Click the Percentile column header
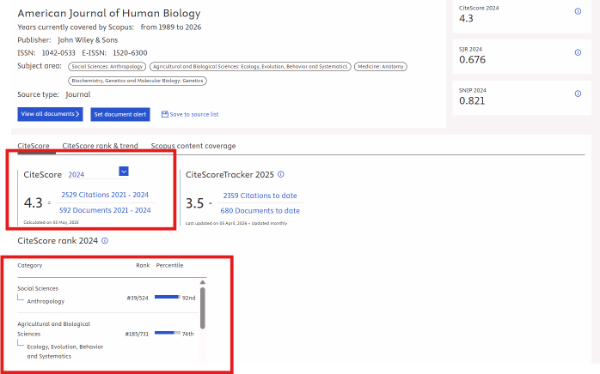This screenshot has height=374, width=600. click(170, 265)
